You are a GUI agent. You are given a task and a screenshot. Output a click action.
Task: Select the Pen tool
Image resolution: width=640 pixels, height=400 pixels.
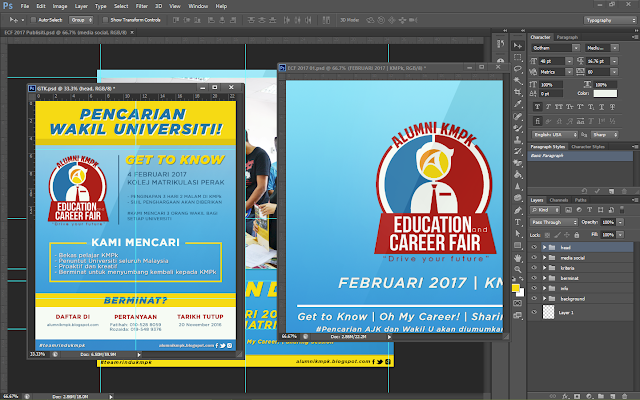click(518, 210)
